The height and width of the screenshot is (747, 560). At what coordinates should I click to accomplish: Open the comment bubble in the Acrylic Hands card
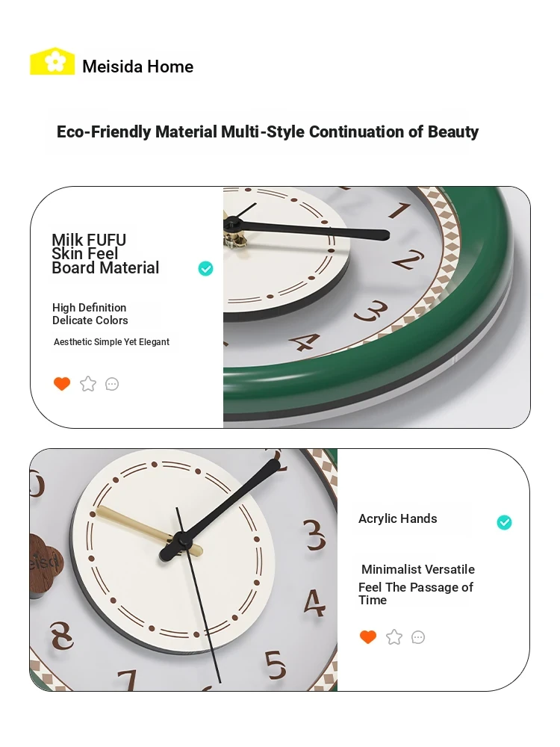[418, 637]
